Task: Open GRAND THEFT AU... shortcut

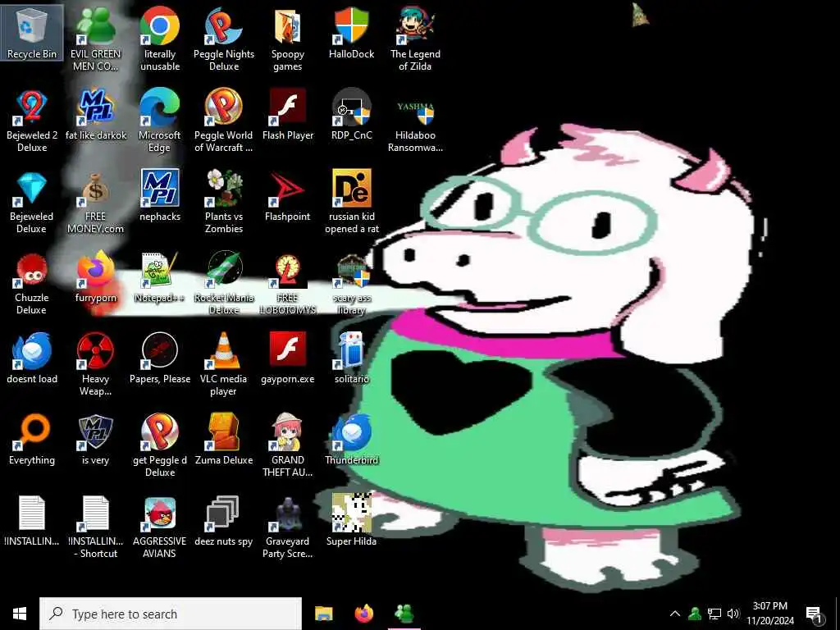Action: (x=288, y=445)
